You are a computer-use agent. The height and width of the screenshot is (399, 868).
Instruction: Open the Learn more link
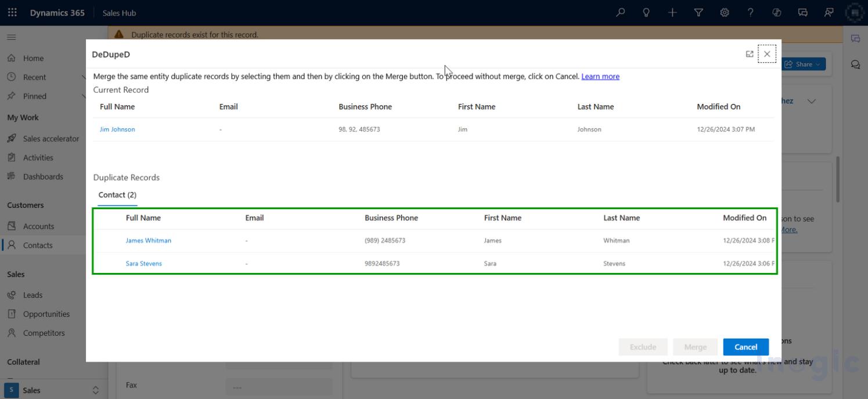(600, 77)
